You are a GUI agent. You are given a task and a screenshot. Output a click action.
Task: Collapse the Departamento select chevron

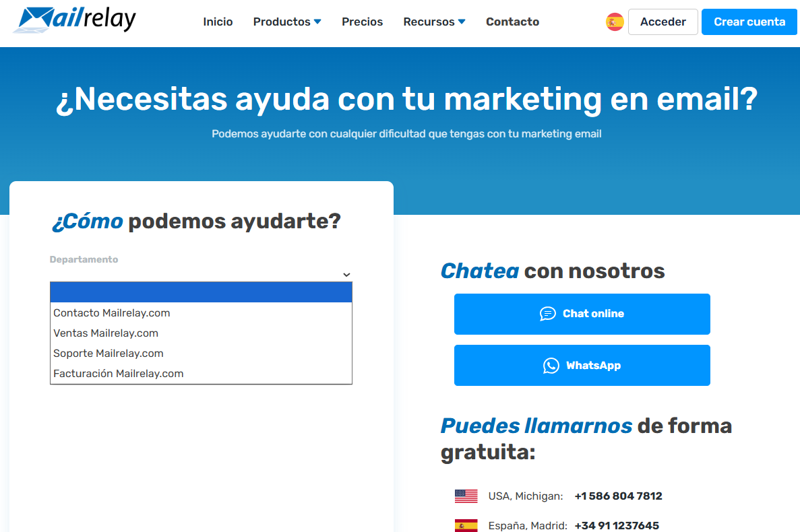(x=346, y=275)
